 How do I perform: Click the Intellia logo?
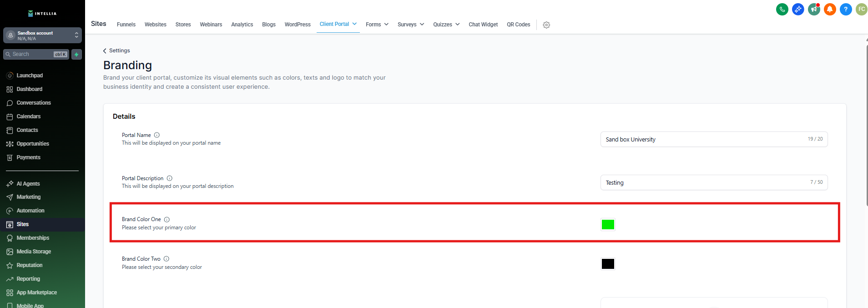click(42, 13)
